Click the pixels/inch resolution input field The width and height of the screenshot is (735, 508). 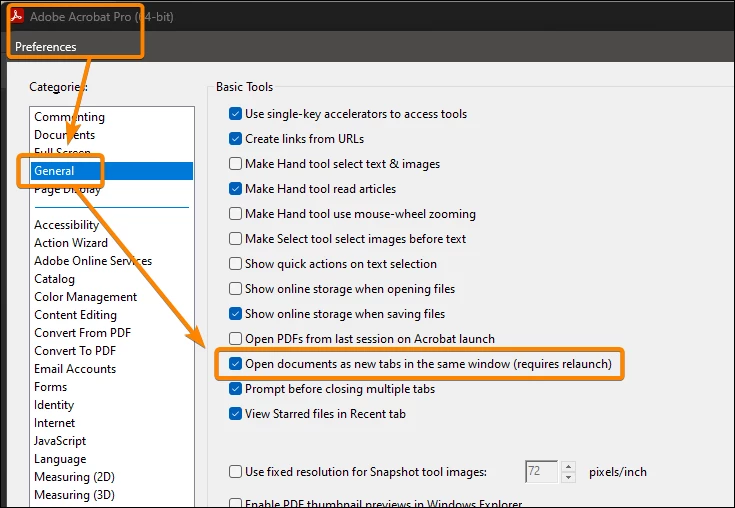[541, 471]
